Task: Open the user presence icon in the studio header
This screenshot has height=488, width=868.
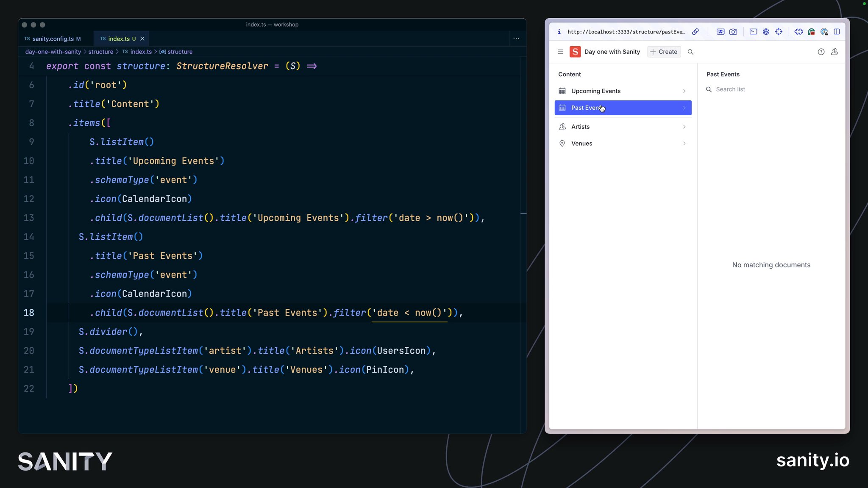Action: 835,52
